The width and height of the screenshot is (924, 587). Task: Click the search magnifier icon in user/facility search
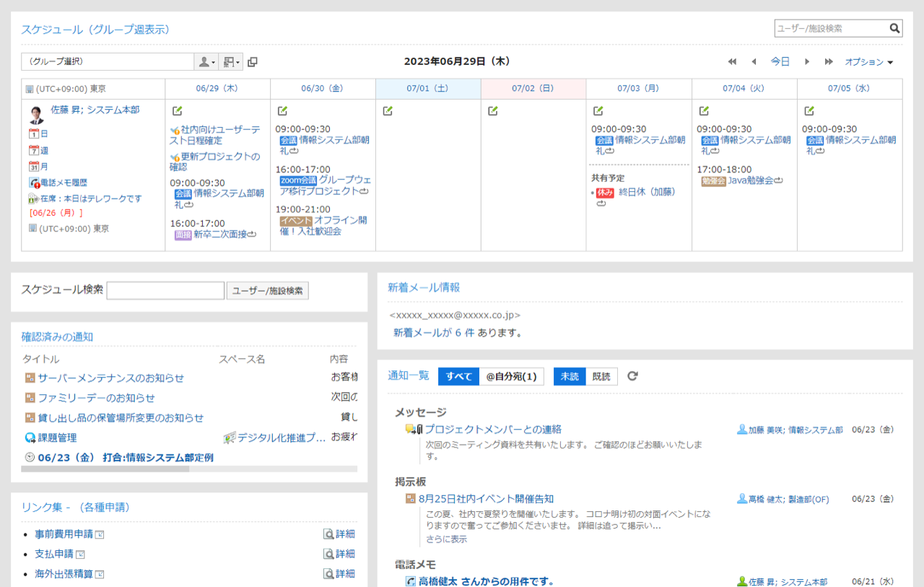895,28
